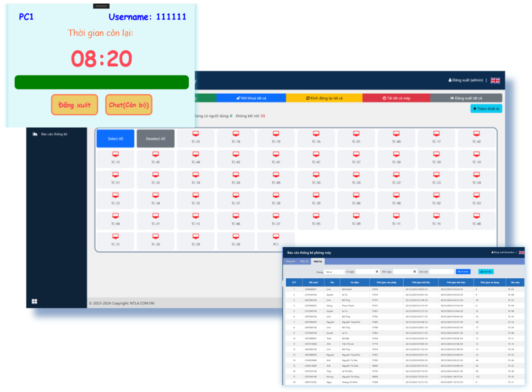Click the PC1 computer tile icon
Screen dimensions: 532x392
pyautogui.click(x=276, y=236)
